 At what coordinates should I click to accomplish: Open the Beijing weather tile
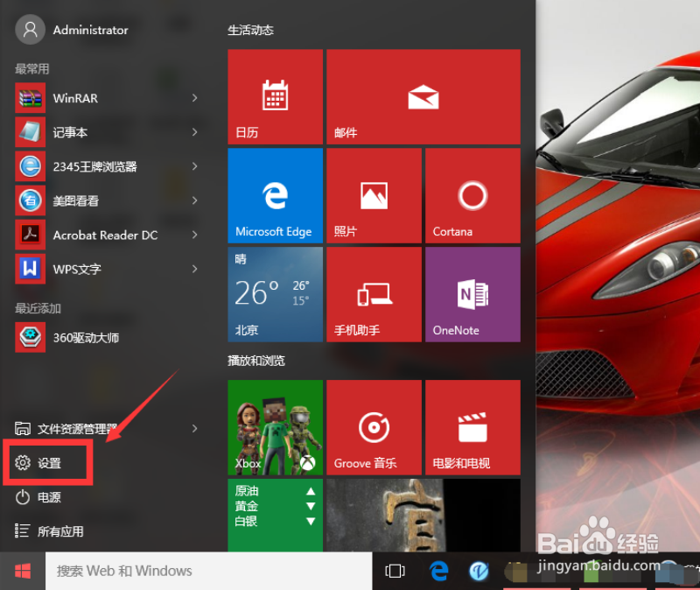pyautogui.click(x=275, y=294)
